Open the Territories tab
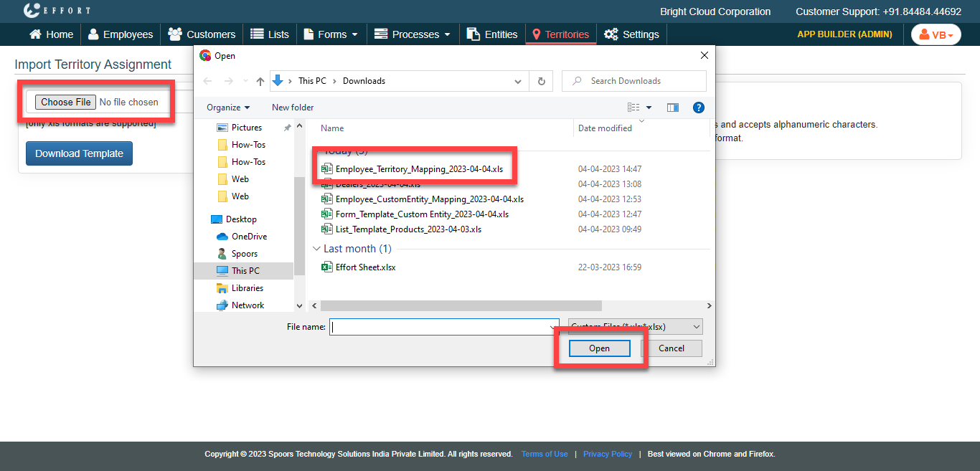Viewport: 980px width, 471px height. (x=560, y=34)
